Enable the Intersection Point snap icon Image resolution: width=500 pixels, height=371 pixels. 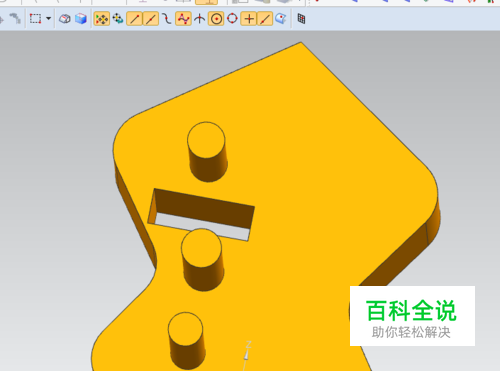199,19
